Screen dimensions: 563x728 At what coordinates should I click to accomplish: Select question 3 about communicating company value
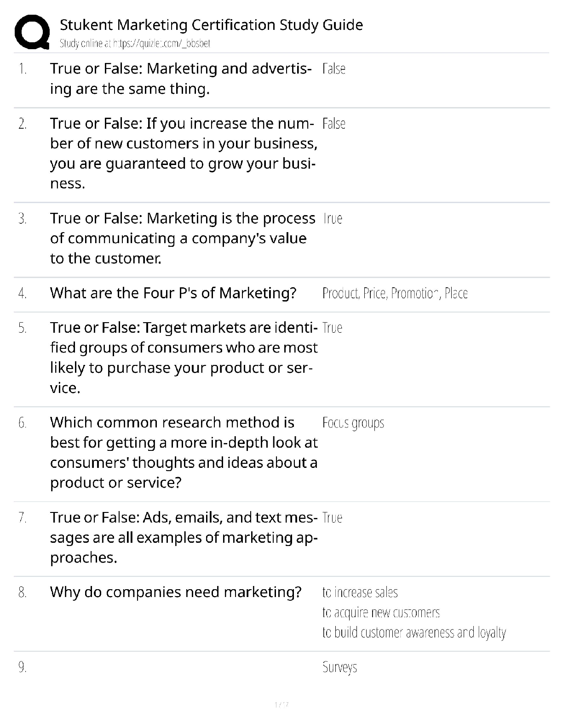[182, 238]
